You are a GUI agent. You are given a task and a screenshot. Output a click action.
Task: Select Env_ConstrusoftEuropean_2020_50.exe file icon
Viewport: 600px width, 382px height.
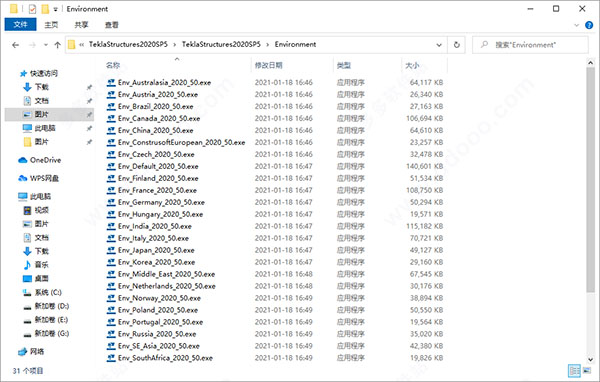[111, 142]
